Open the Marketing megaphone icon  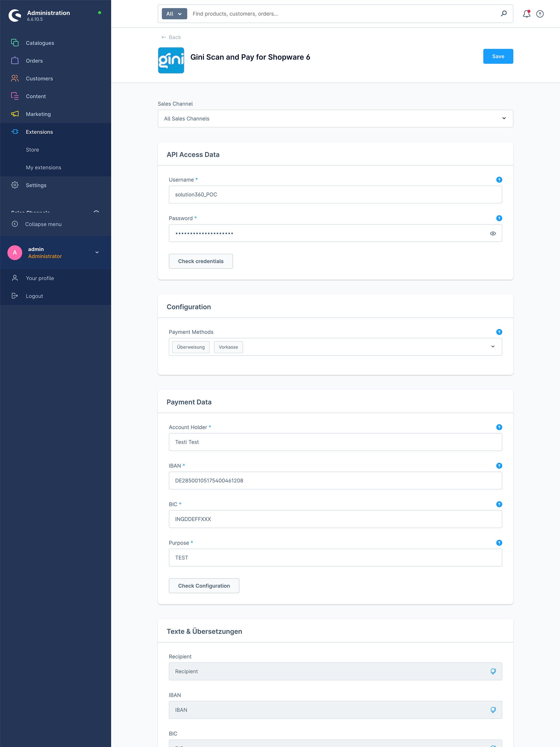pyautogui.click(x=15, y=114)
